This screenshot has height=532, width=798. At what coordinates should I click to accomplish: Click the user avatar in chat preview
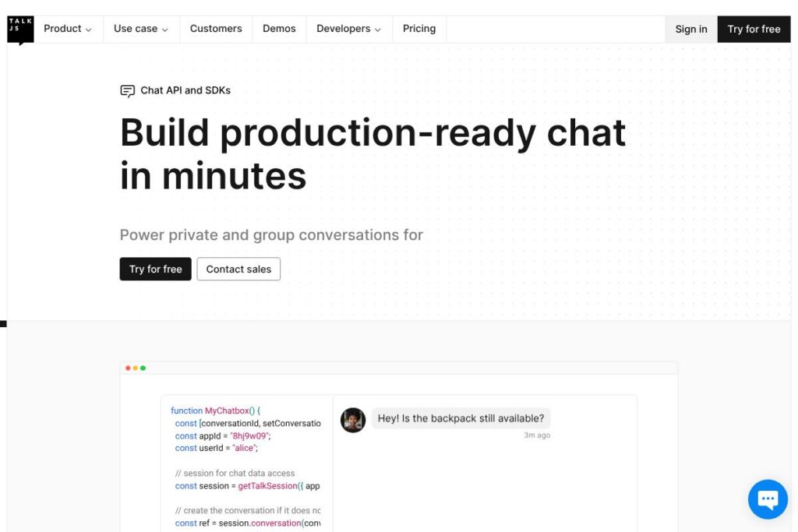(x=353, y=420)
